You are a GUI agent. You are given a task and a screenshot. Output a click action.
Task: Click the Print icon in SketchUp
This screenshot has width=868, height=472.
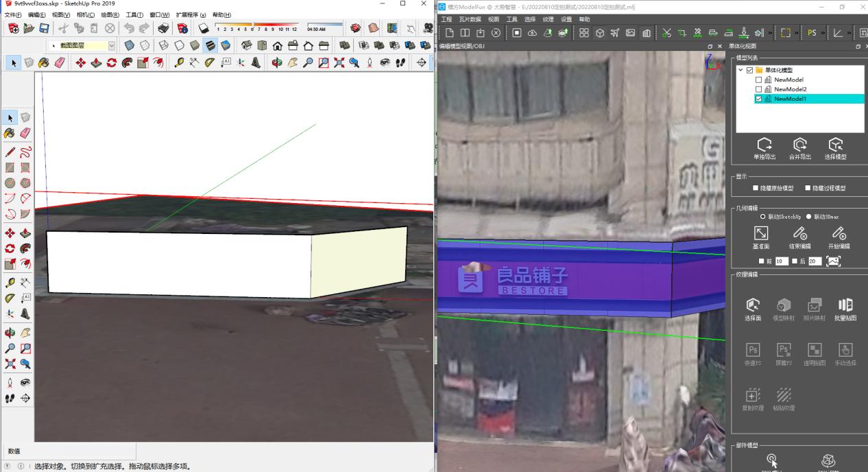[x=163, y=29]
